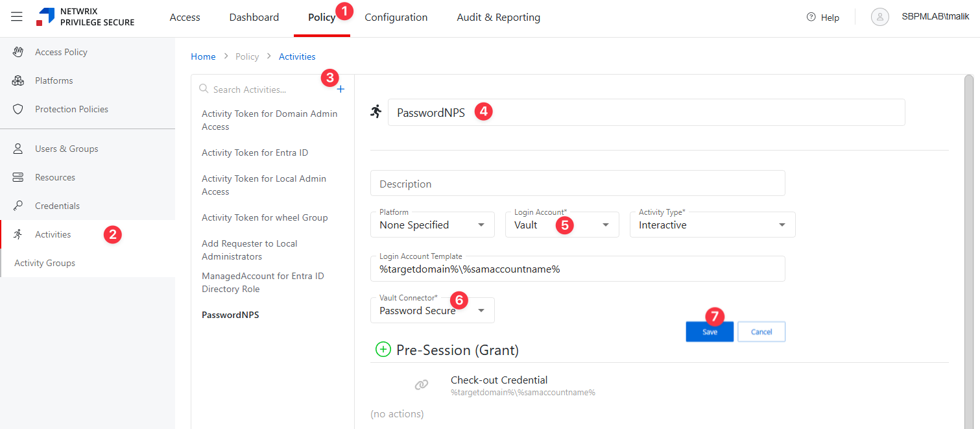This screenshot has width=980, height=429.
Task: Click the green Pre-Session add action icon
Action: [383, 350]
